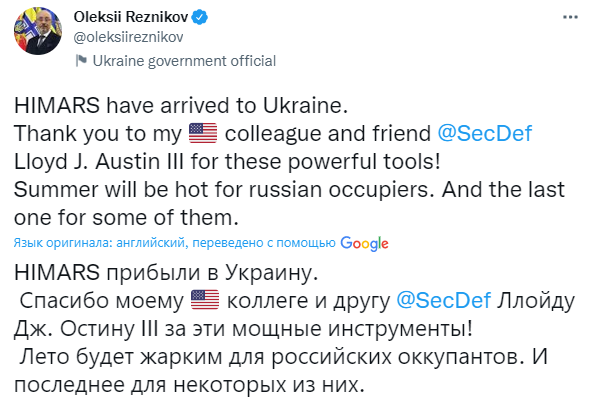Click the 'HIMARS прибыли в Украину.' line
The height and width of the screenshot is (408, 596).
166,273
